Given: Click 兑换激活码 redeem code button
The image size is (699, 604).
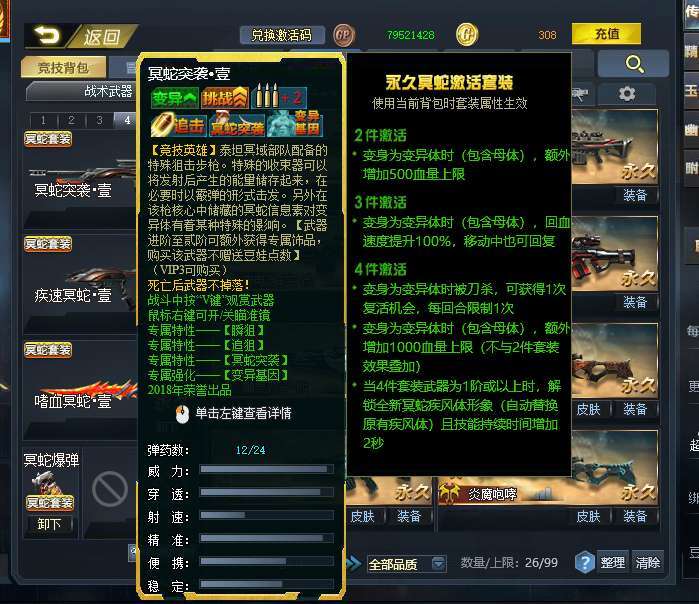Looking at the screenshot, I should [282, 35].
